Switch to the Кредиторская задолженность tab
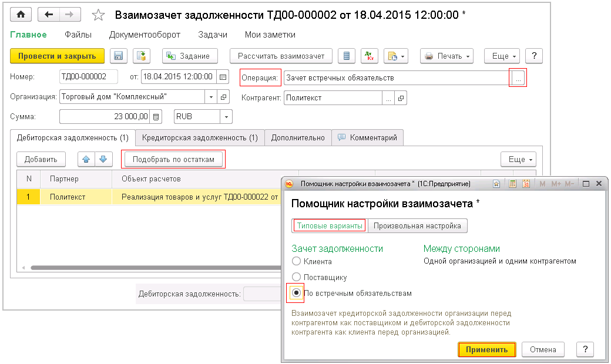This screenshot has height=364, width=611. pyautogui.click(x=200, y=138)
